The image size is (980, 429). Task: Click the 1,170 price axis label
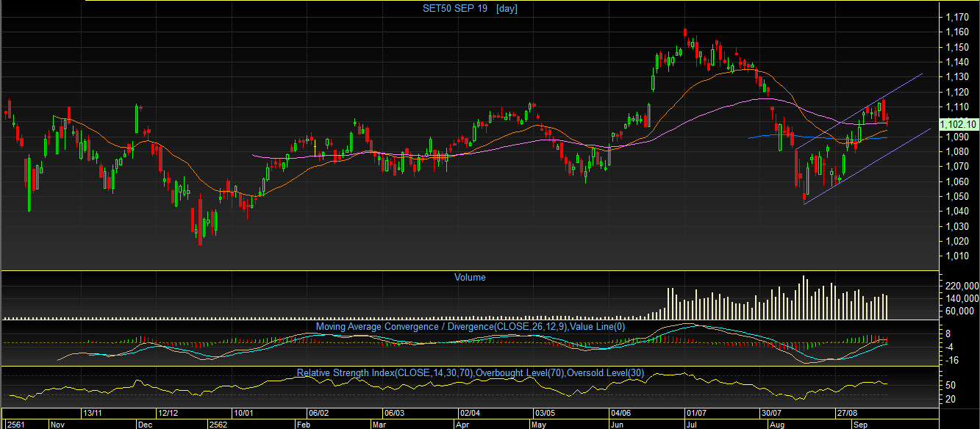[957, 17]
